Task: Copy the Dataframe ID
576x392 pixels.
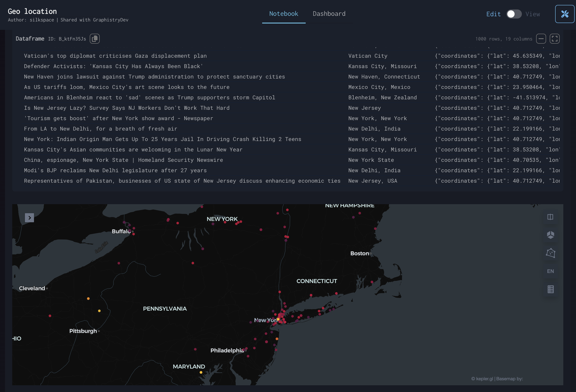Action: [94, 39]
